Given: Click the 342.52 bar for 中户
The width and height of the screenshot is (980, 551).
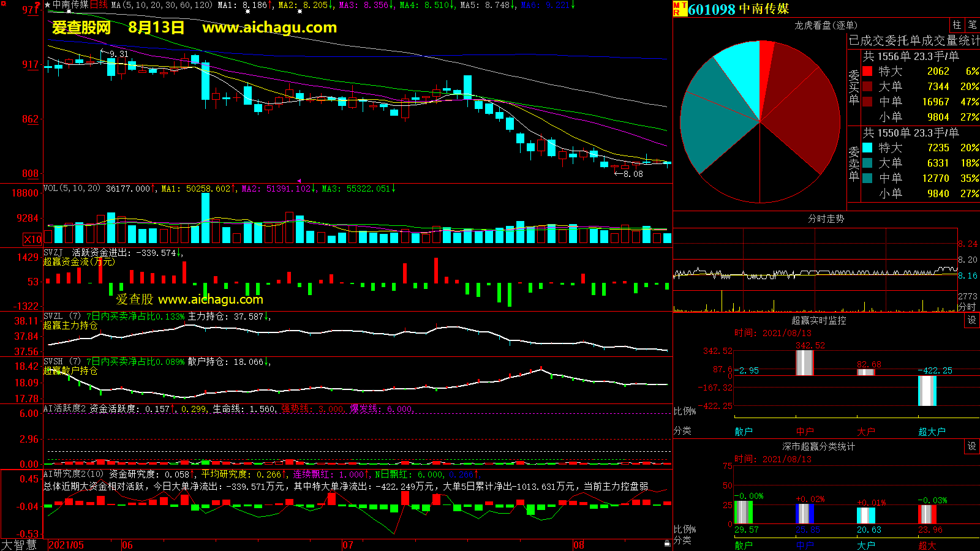Looking at the screenshot, I should tap(804, 362).
